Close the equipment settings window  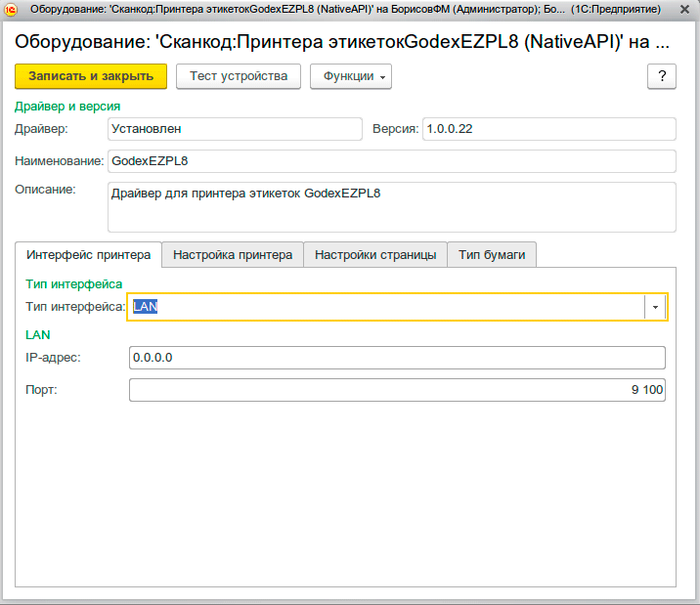tap(685, 9)
